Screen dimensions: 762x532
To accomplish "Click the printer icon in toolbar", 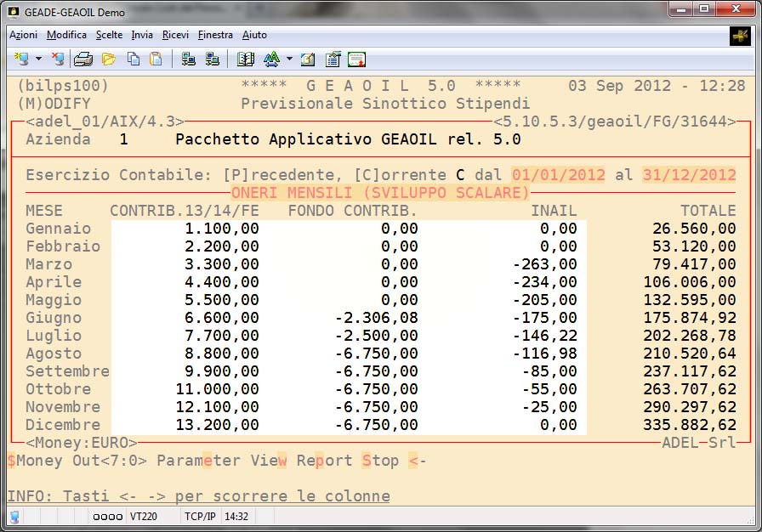I will [x=83, y=59].
